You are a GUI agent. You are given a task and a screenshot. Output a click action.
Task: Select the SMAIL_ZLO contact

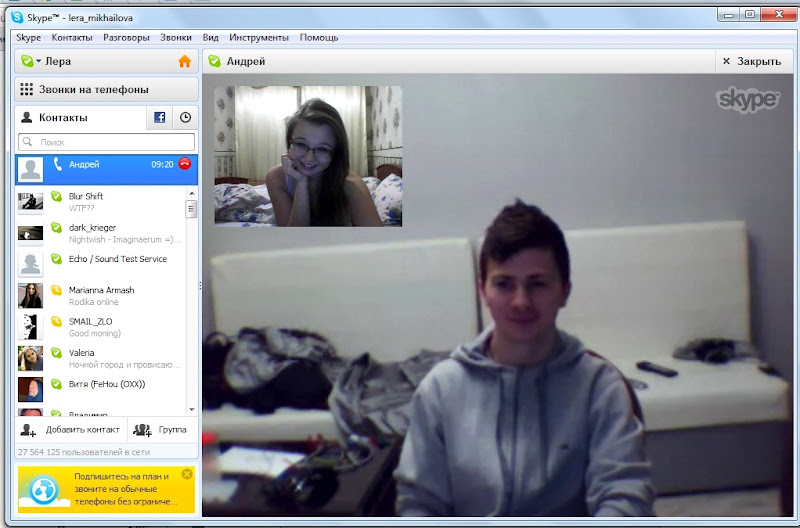point(100,327)
